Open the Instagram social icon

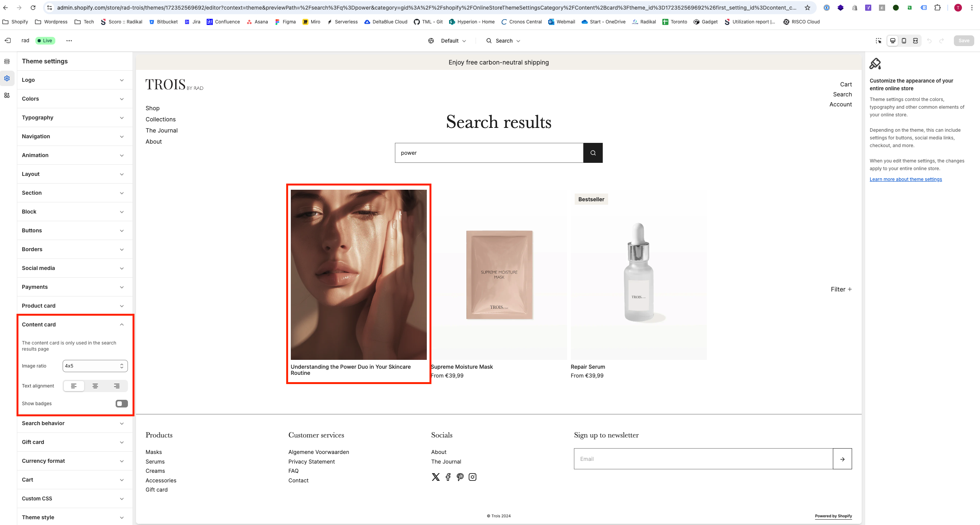click(473, 477)
